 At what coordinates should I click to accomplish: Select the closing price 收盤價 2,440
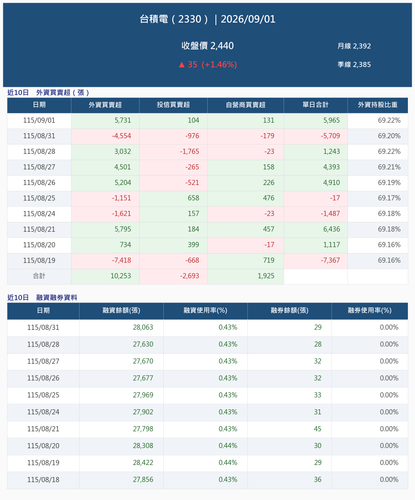point(207,46)
